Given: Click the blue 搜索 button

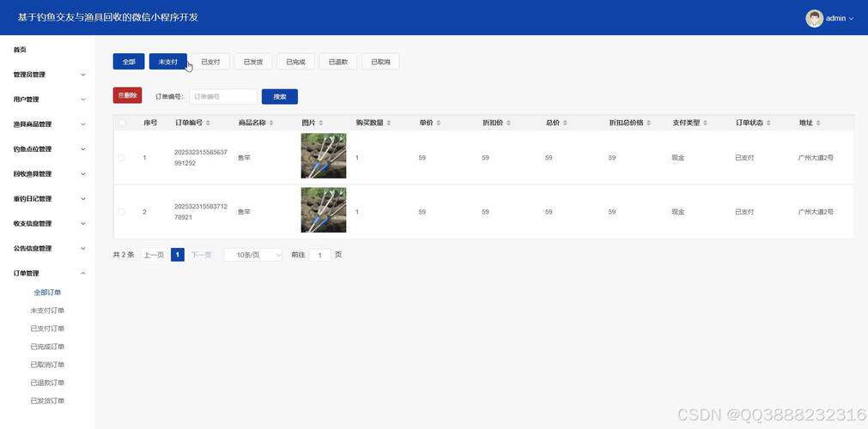Looking at the screenshot, I should click(x=280, y=96).
